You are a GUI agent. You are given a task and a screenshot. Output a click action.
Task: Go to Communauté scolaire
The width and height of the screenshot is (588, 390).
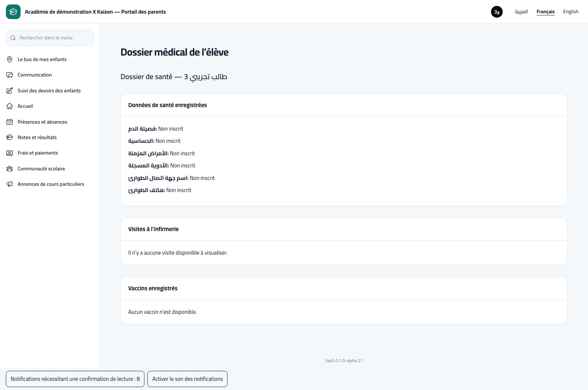point(50,169)
